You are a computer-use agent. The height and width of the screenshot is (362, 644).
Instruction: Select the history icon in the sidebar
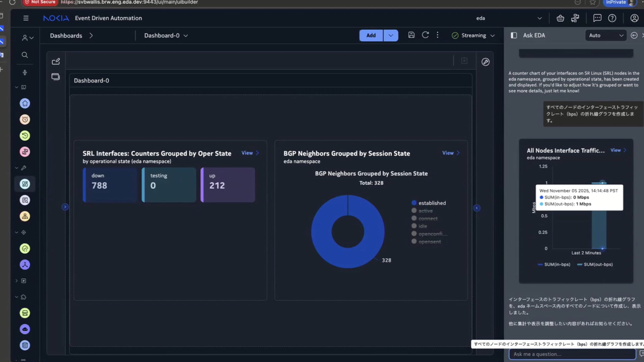pyautogui.click(x=25, y=135)
